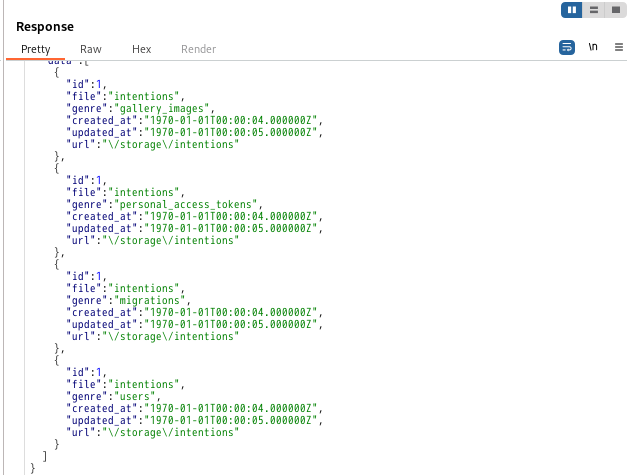This screenshot has width=627, height=475.
Task: Click id key in migrations object
Action: click(x=78, y=277)
